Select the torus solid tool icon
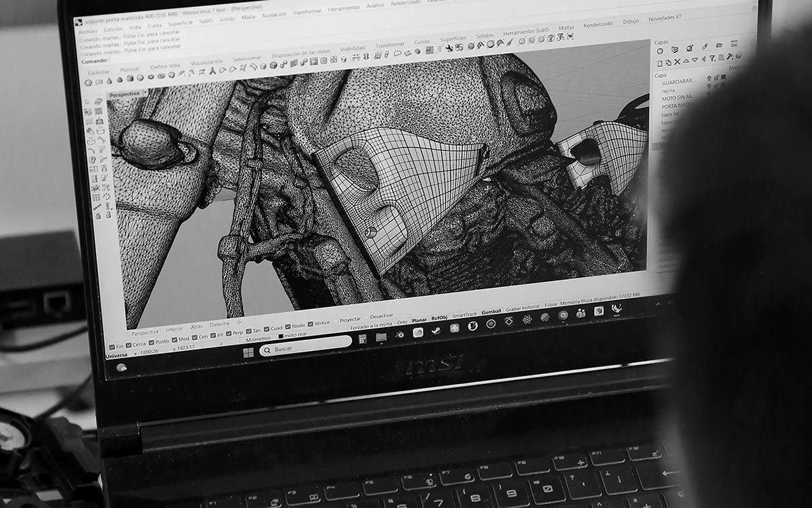Viewport: 812px width, 508px height. (150, 77)
